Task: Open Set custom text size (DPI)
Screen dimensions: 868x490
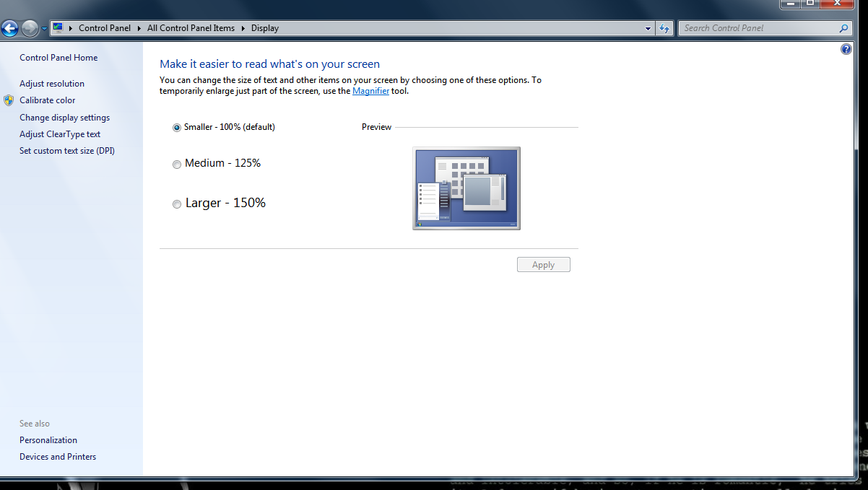Action: 67,151
